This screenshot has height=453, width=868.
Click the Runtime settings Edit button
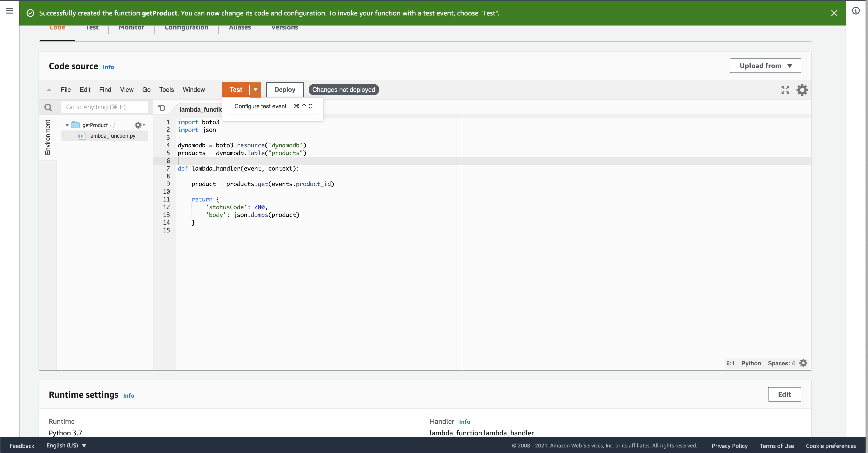pos(784,394)
